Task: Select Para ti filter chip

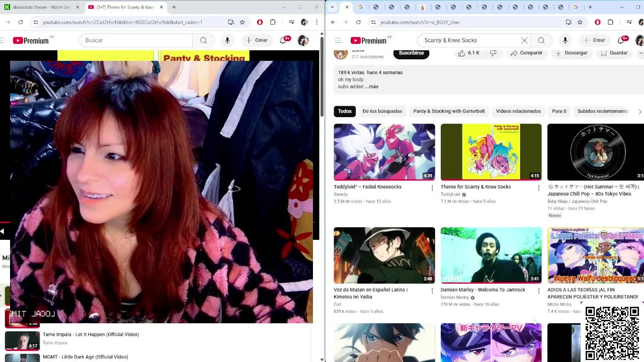Action: pos(559,111)
